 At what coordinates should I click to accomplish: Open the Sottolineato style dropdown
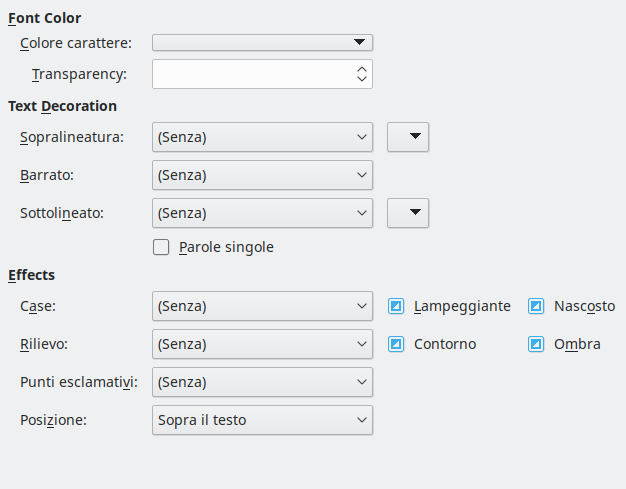click(262, 213)
